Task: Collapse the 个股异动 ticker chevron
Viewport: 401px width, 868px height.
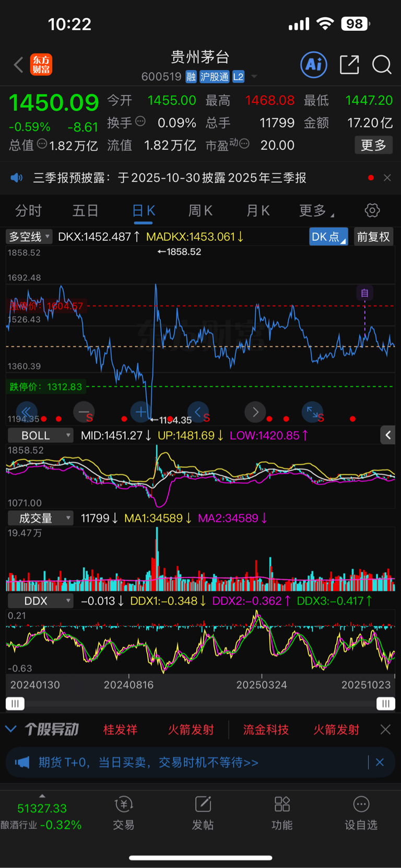Action: click(11, 729)
